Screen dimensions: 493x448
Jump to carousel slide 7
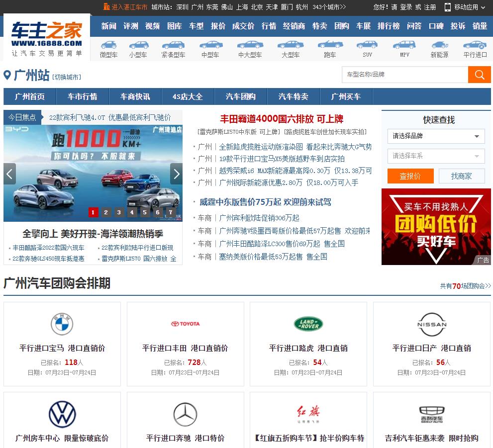171,212
